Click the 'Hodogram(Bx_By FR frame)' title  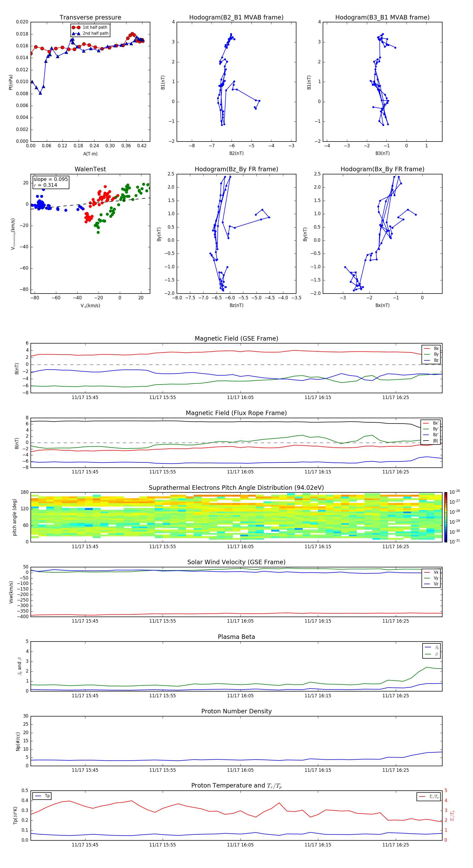click(382, 169)
